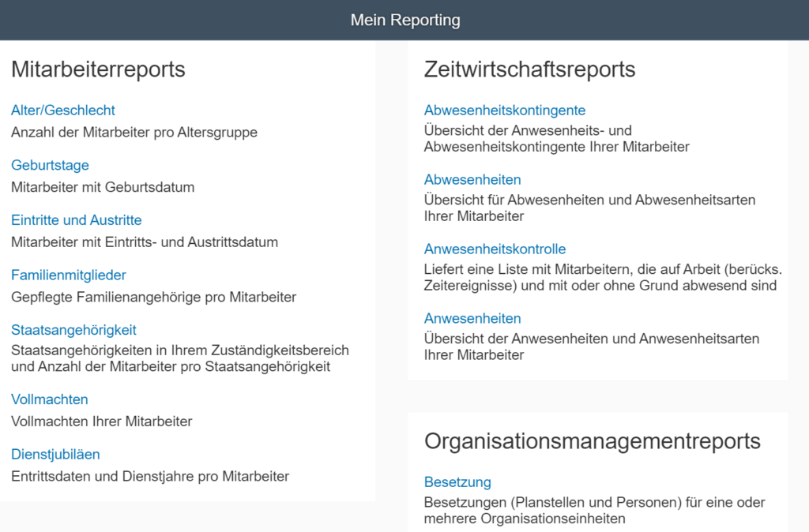Click the Abwesenheiten link
The image size is (809, 532).
(472, 180)
